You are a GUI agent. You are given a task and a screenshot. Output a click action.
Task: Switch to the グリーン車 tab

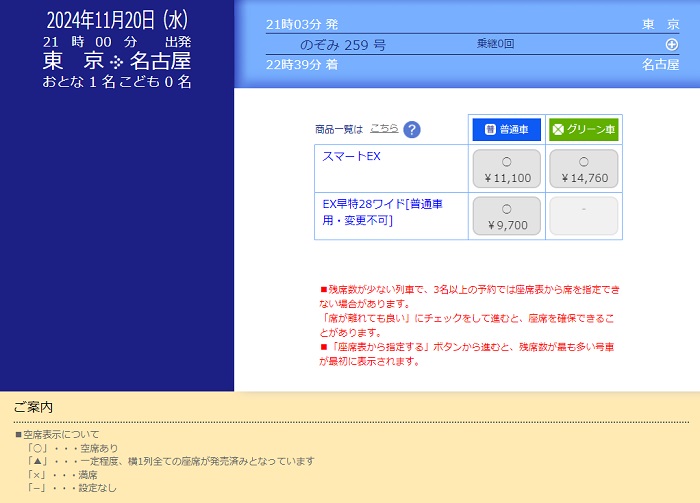coord(583,129)
